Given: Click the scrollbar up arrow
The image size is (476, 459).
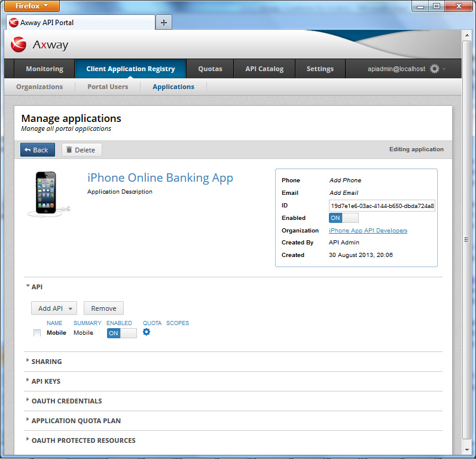Looking at the screenshot, I should [466, 35].
